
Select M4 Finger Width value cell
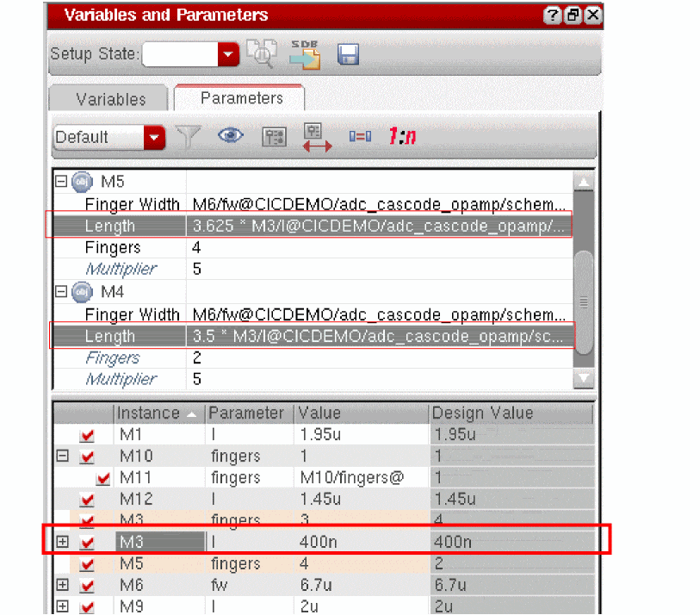point(379,314)
